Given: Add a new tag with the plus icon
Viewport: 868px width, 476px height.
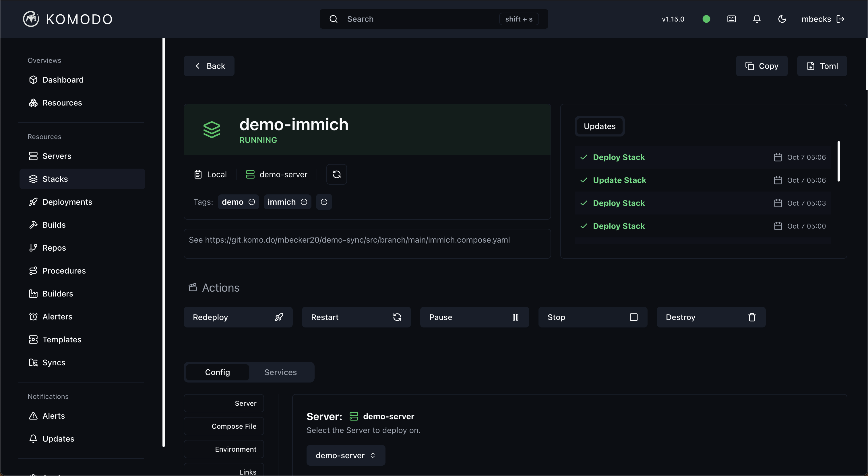Looking at the screenshot, I should click(x=324, y=202).
